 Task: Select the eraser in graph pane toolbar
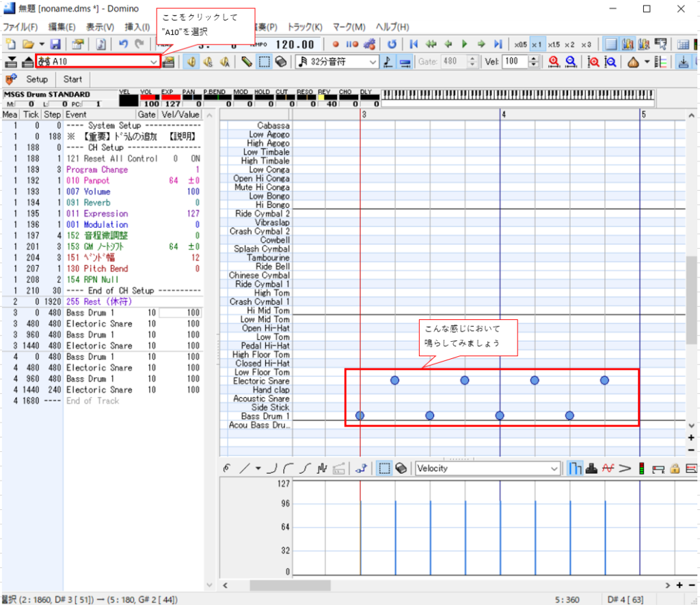[x=401, y=468]
